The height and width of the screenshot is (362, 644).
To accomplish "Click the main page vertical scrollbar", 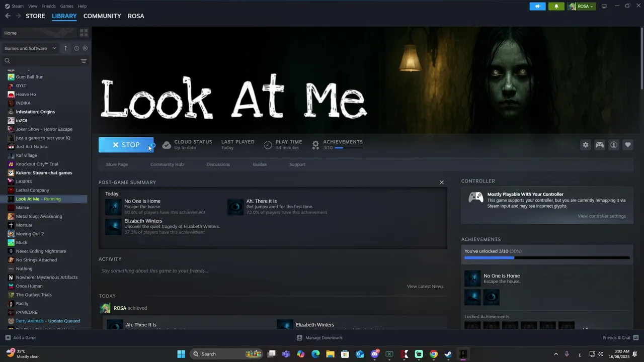I will 642,59.
